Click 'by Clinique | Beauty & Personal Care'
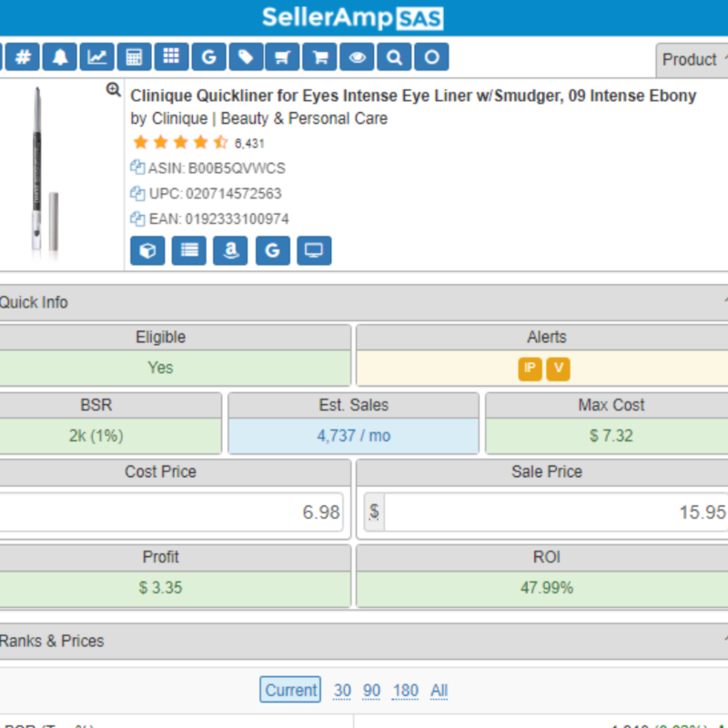This screenshot has height=728, width=728. point(258,118)
